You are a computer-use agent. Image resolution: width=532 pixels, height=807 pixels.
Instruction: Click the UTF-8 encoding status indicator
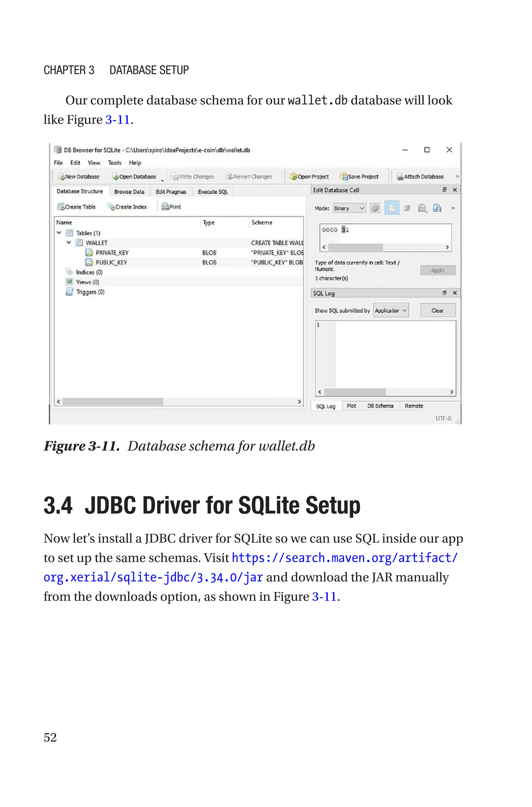pyautogui.click(x=443, y=418)
